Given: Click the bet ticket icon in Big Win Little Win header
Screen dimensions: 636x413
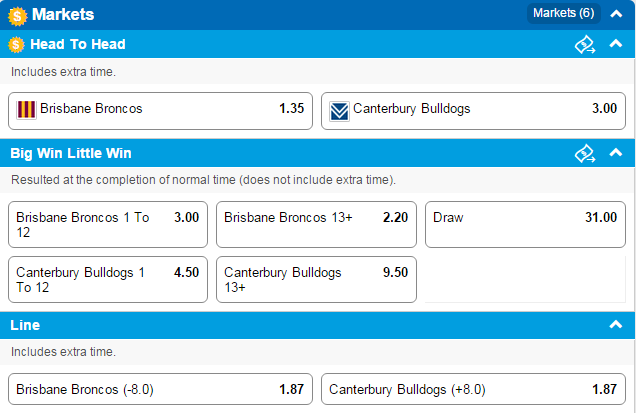Looking at the screenshot, I should point(585,153).
